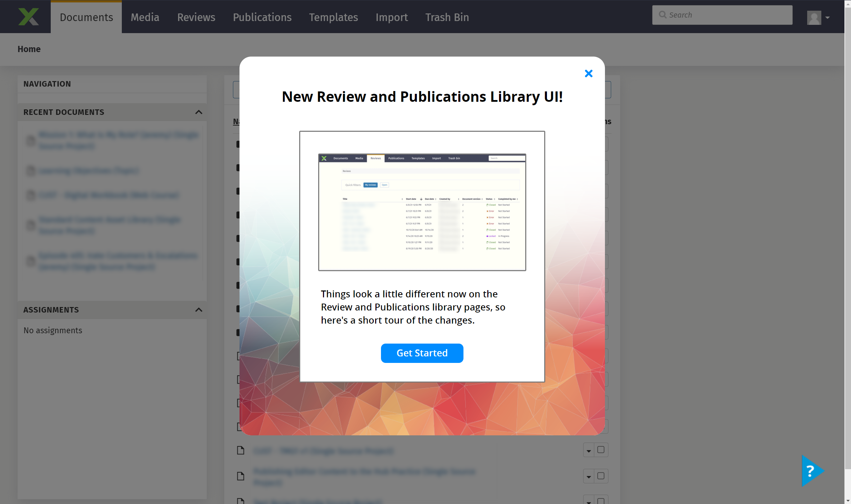Viewport: 851px width, 504px height.
Task: Check the checkbox on first row below dialog
Action: tap(601, 450)
